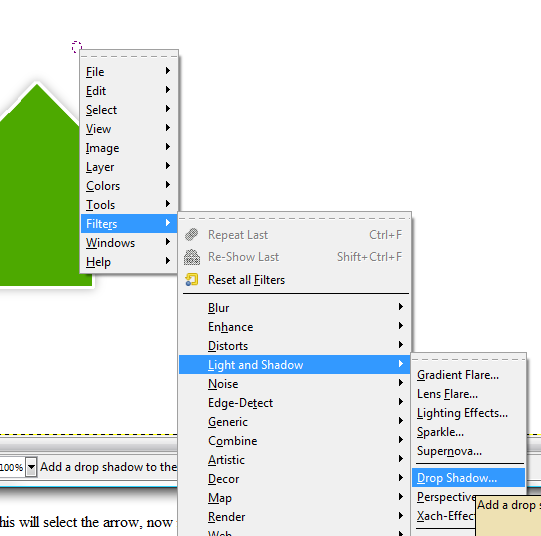Choose Supernova filter
The width and height of the screenshot is (541, 536).
point(469,451)
